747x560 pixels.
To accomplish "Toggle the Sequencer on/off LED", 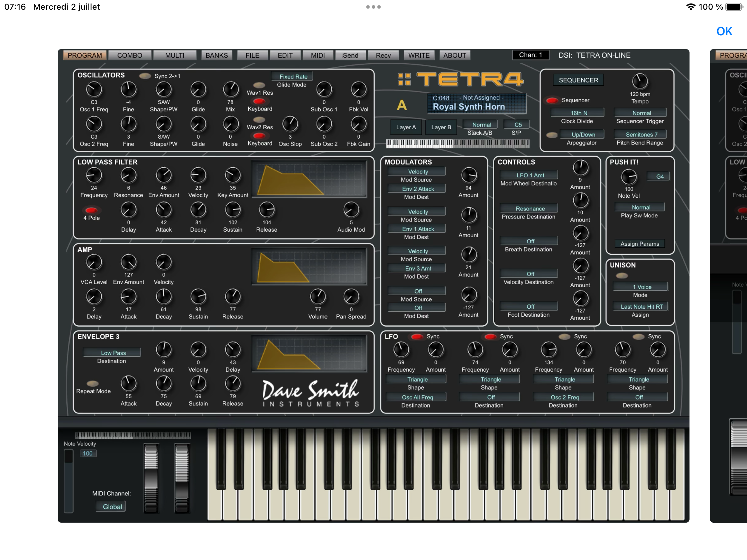I will click(x=552, y=101).
